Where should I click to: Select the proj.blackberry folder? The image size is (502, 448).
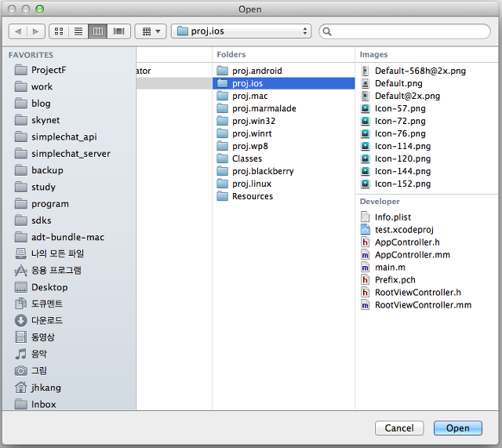click(284, 171)
